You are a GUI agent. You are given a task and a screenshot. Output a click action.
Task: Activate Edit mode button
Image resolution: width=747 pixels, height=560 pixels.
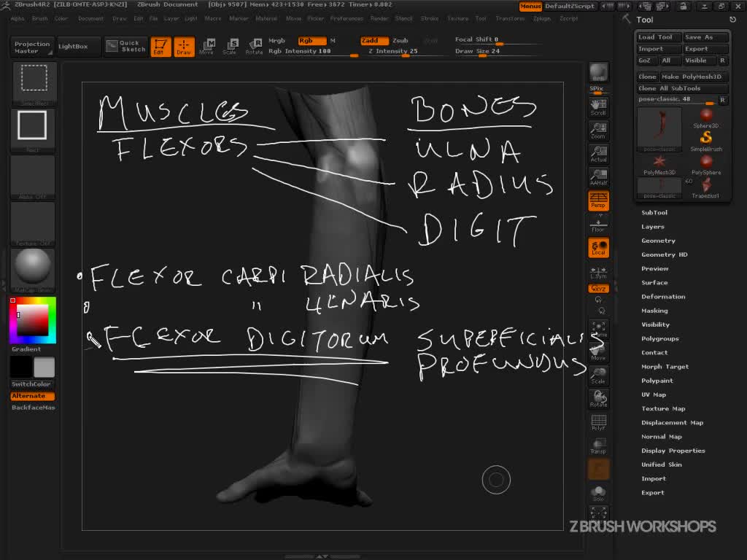(x=160, y=47)
